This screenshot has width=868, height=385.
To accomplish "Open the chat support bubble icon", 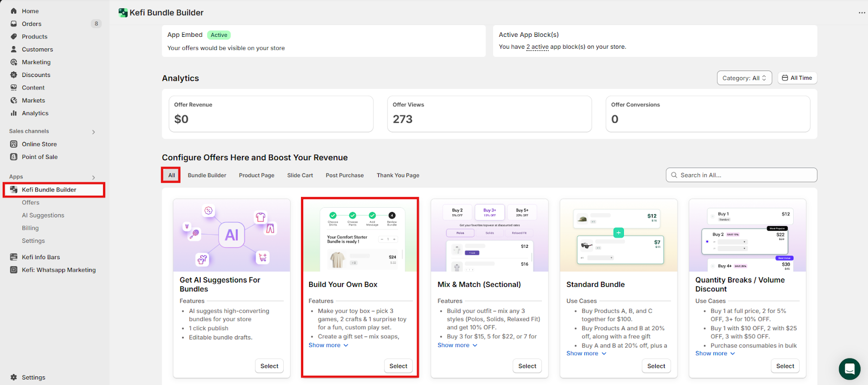I will click(x=849, y=369).
